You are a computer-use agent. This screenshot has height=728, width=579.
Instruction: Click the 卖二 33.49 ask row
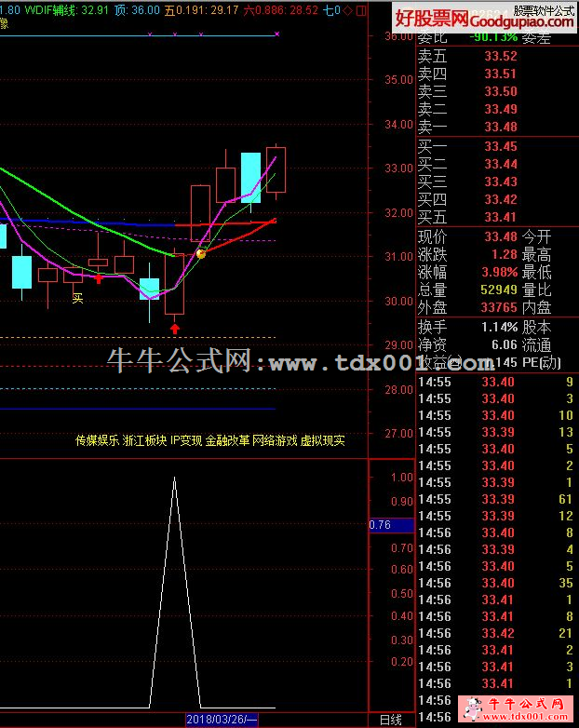[467, 109]
